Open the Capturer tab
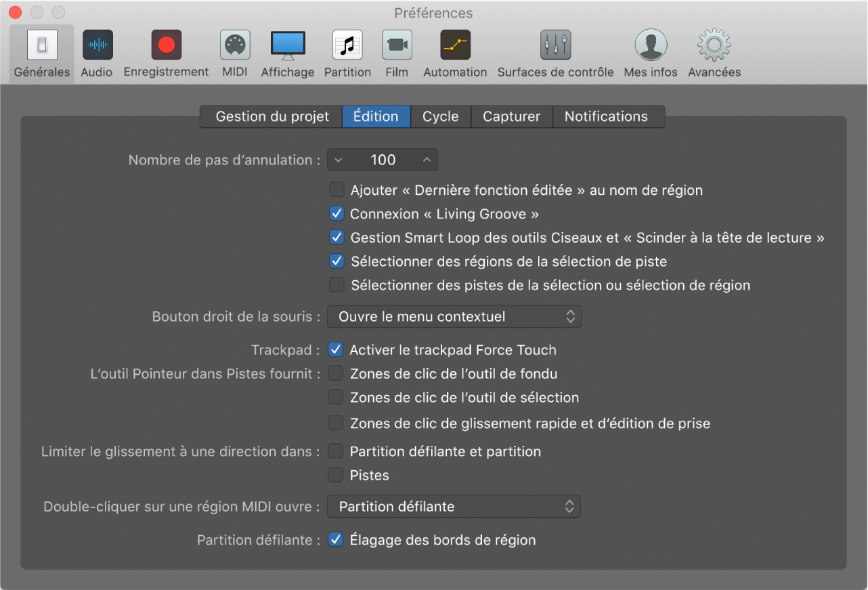This screenshot has height=590, width=868. [512, 116]
